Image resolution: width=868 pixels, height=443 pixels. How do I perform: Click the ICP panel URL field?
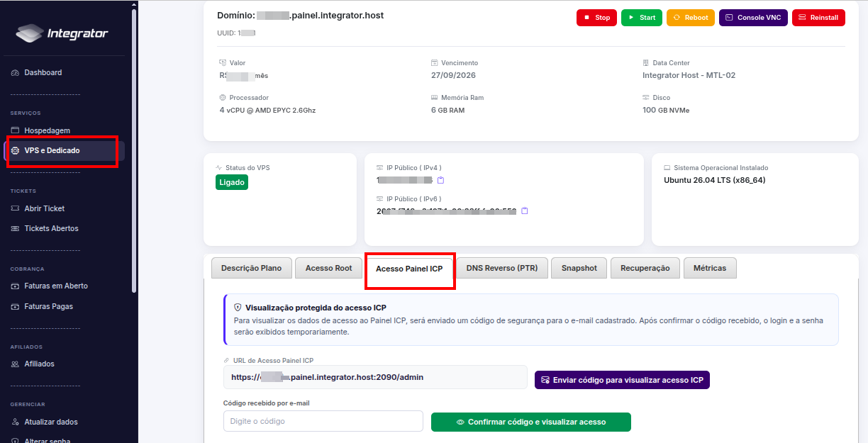pyautogui.click(x=375, y=377)
